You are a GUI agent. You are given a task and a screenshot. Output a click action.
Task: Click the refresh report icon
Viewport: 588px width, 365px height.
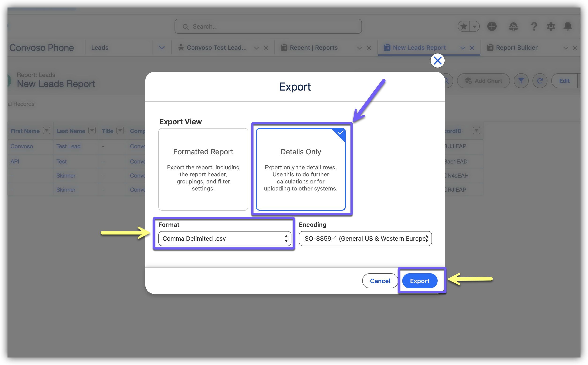tap(540, 81)
